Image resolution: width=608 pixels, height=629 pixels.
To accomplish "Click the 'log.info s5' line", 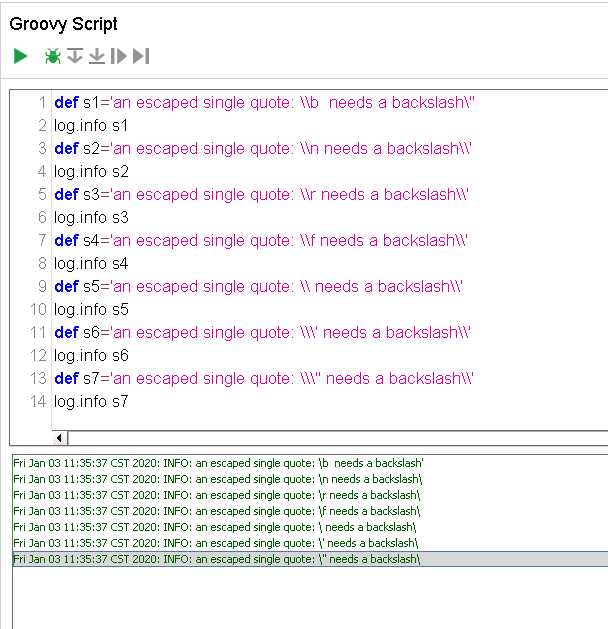I will click(x=91, y=310).
